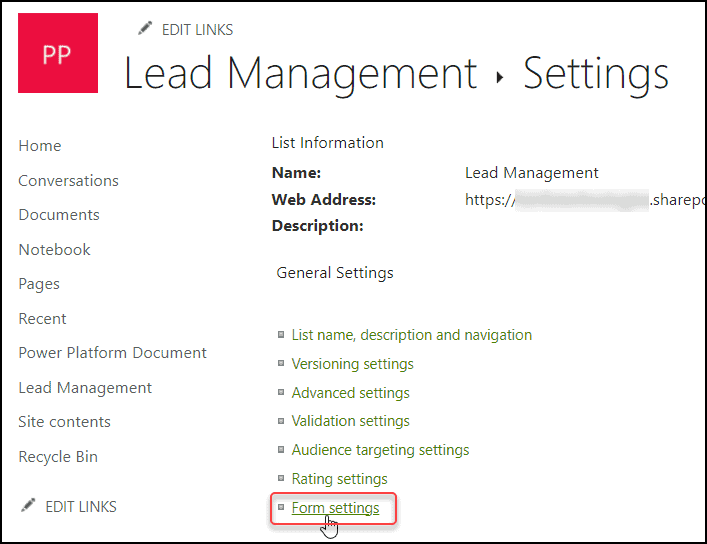Open List name, description and navigation
The height and width of the screenshot is (544, 707).
(x=412, y=335)
